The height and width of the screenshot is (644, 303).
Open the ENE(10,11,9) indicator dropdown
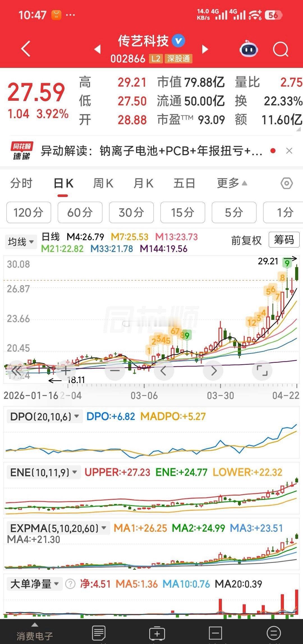point(43,472)
